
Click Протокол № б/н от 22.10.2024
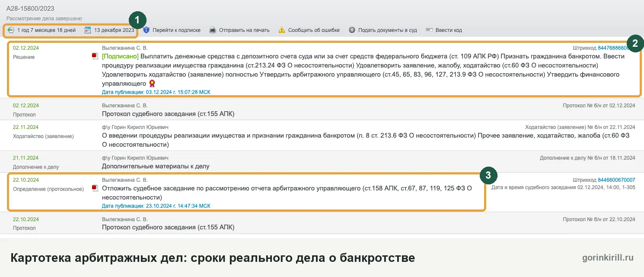pos(599,219)
